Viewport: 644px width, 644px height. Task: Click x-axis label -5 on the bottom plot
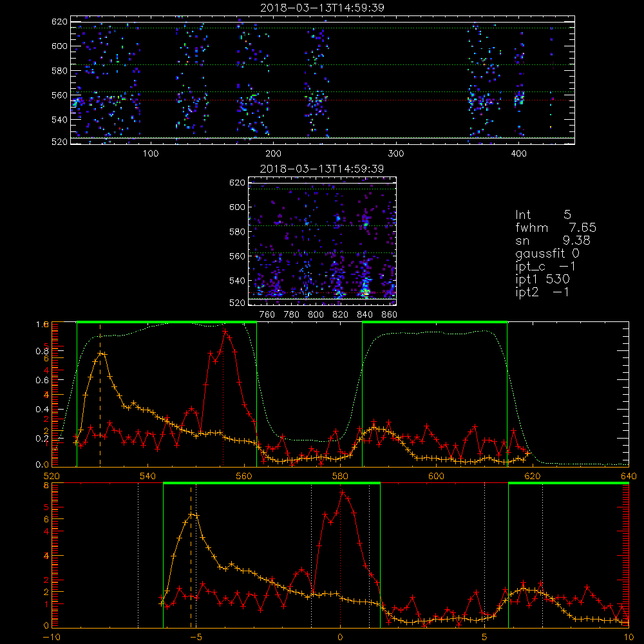coord(196,637)
